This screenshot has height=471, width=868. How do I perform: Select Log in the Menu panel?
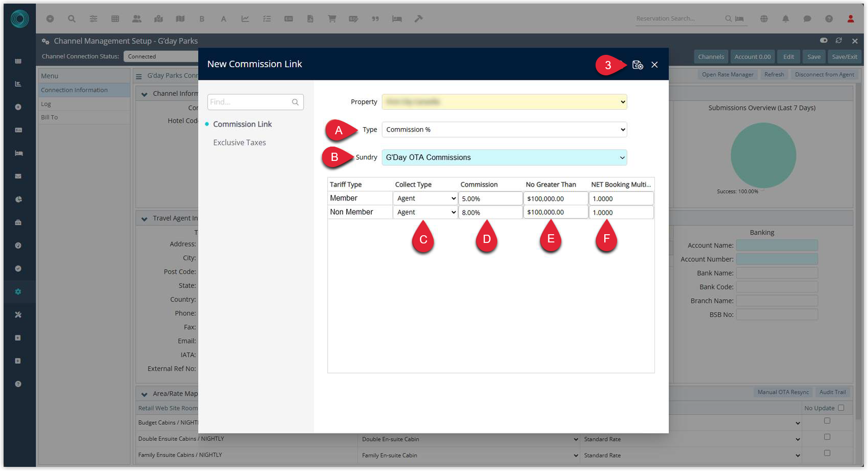pyautogui.click(x=84, y=104)
